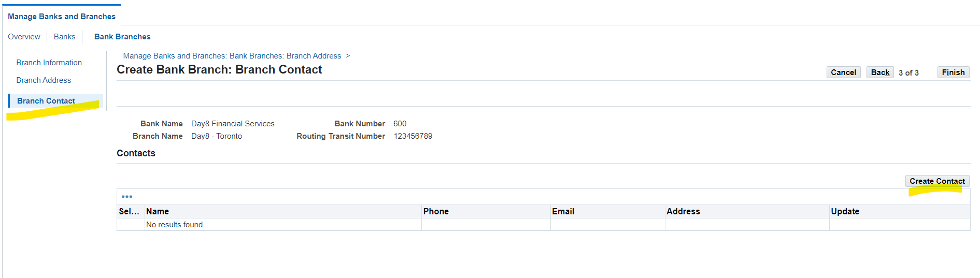Select the Bank Branches tab

point(122,37)
